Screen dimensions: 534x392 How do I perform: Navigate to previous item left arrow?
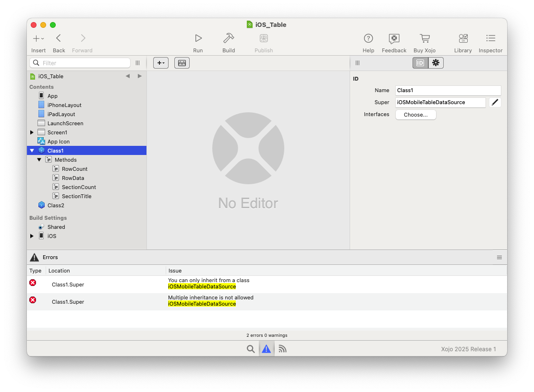click(x=128, y=76)
